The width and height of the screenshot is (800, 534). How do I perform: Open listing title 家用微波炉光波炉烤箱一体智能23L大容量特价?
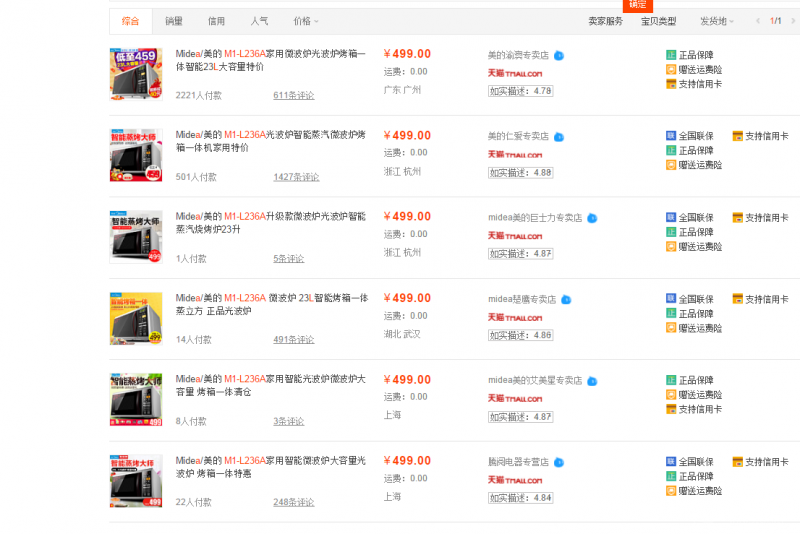[x=270, y=60]
